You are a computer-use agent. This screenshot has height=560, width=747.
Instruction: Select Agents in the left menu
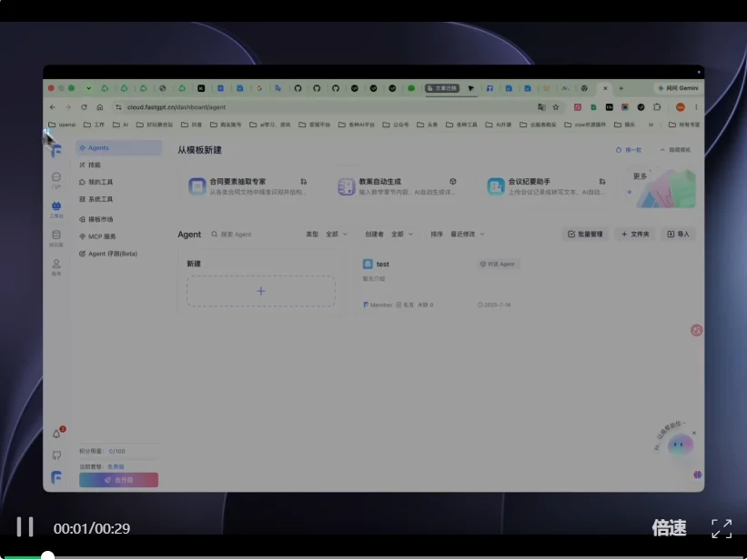[118, 147]
